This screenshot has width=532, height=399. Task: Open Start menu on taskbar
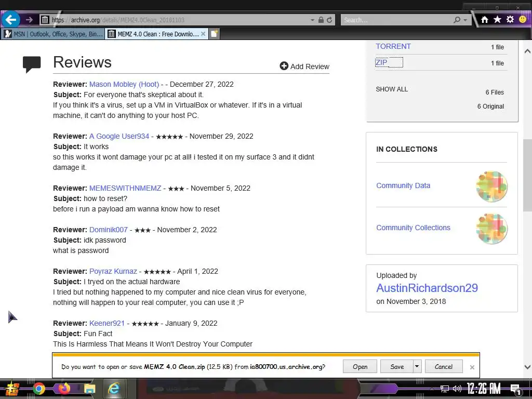(12, 389)
